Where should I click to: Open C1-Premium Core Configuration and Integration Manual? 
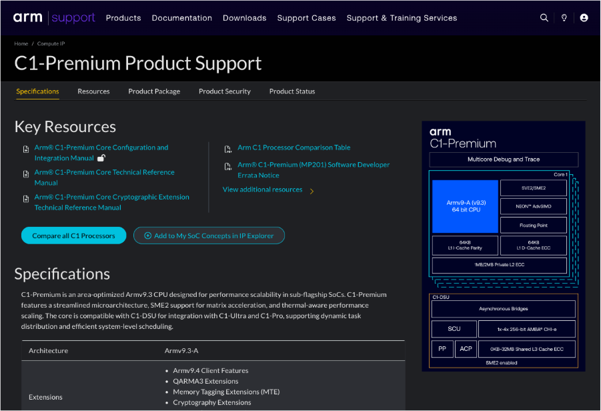101,153
